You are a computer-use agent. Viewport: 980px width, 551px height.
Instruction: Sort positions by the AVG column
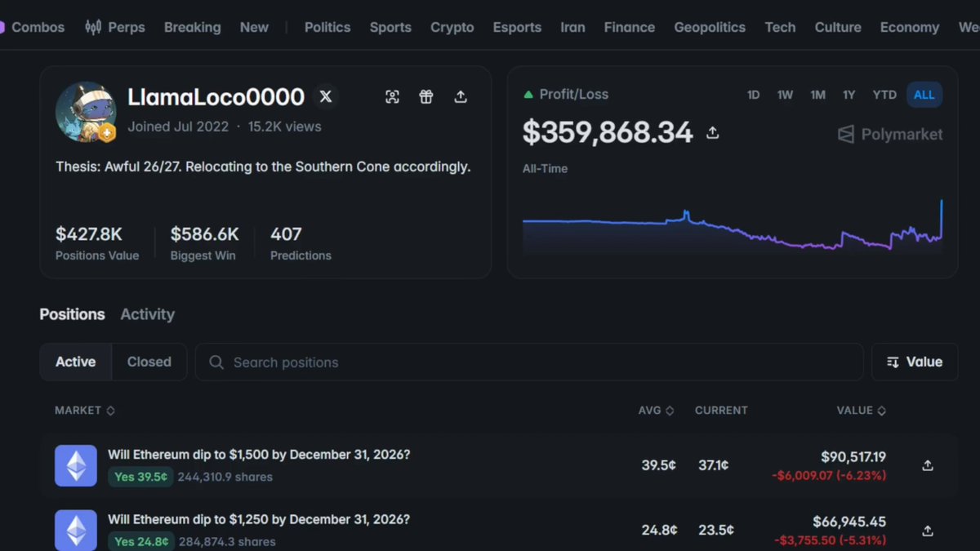[x=657, y=410]
